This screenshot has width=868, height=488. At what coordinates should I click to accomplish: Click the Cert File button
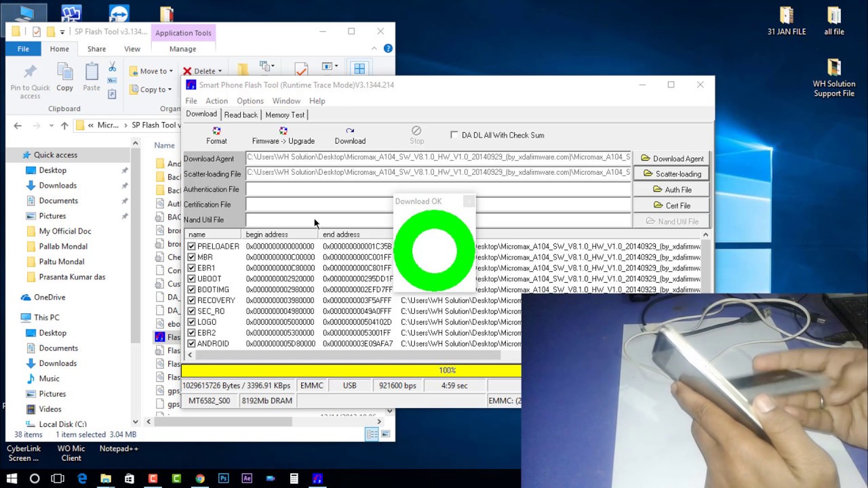(x=671, y=205)
